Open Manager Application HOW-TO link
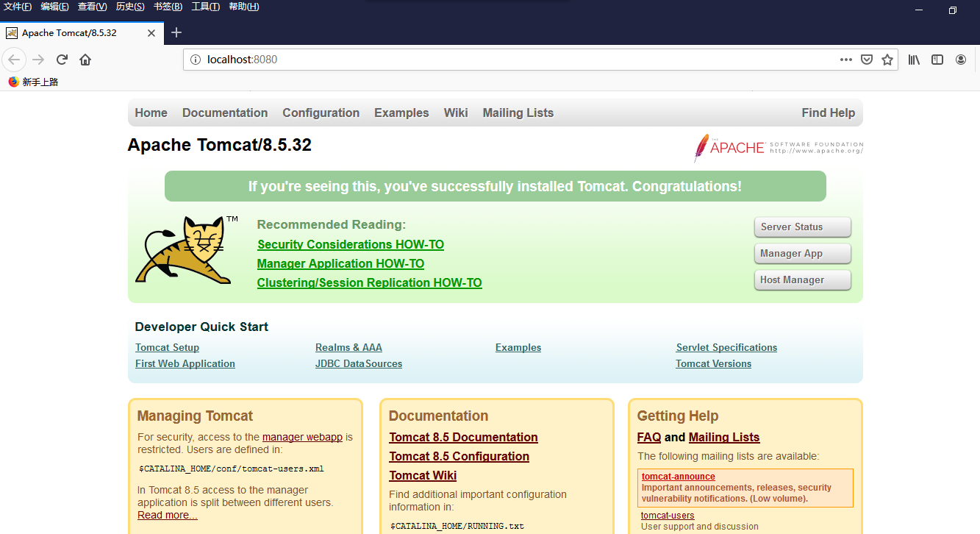The image size is (980, 534). [340, 263]
